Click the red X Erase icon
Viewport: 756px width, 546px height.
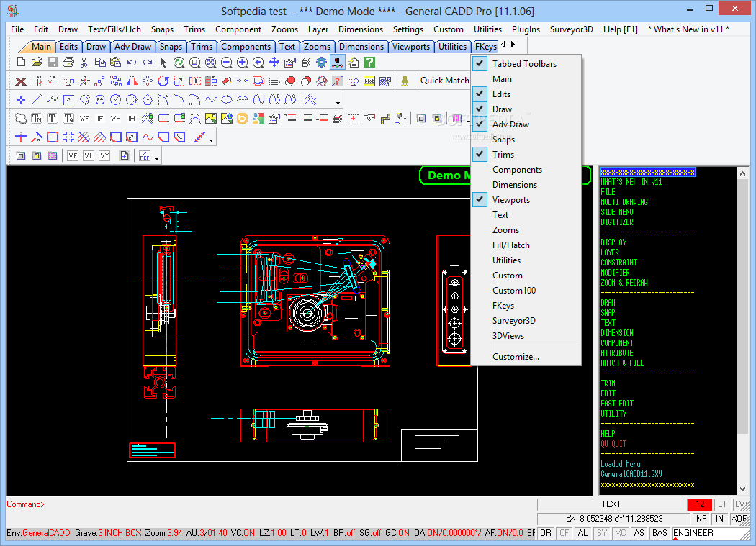21,81
